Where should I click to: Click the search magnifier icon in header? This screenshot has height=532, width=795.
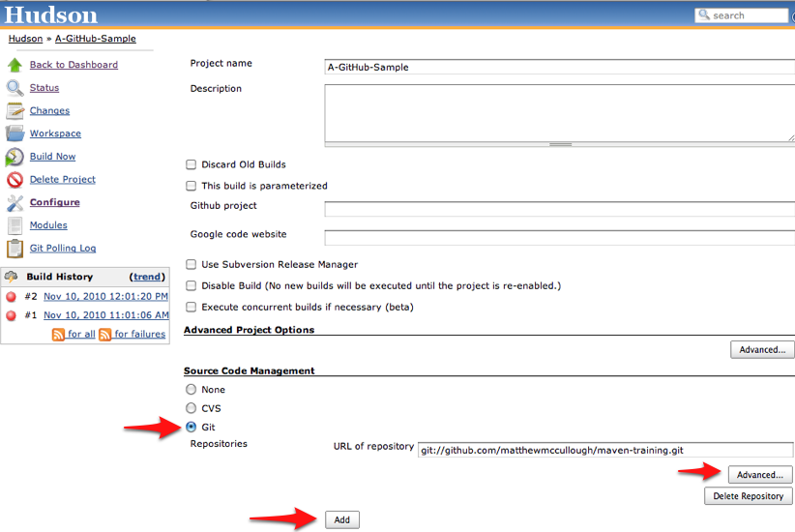click(x=704, y=15)
